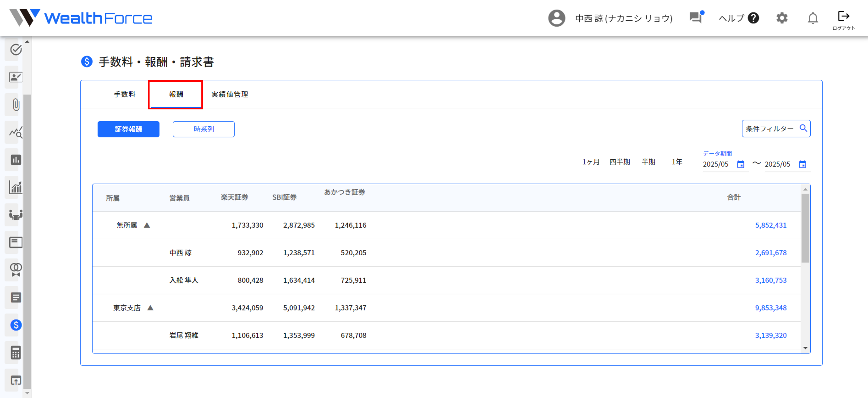The height and width of the screenshot is (398, 868).
Task: Click total 3,139,320 link
Action: 771,336
